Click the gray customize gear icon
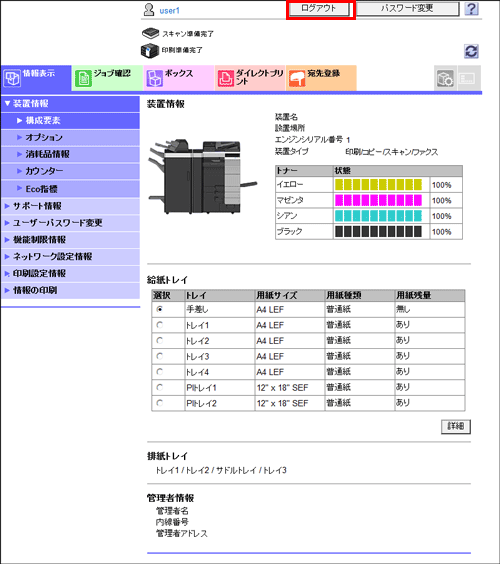Viewport: 500px width, 564px height. [x=445, y=78]
